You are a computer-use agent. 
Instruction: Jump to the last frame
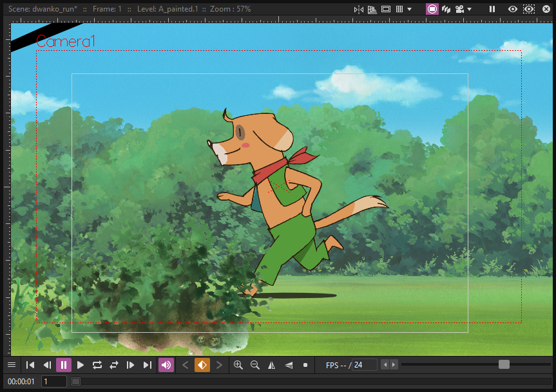147,365
